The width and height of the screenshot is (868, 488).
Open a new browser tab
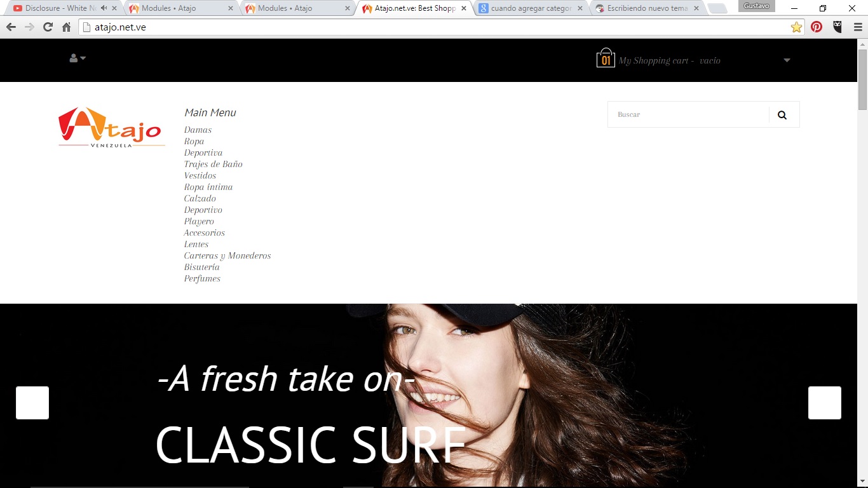717,9
